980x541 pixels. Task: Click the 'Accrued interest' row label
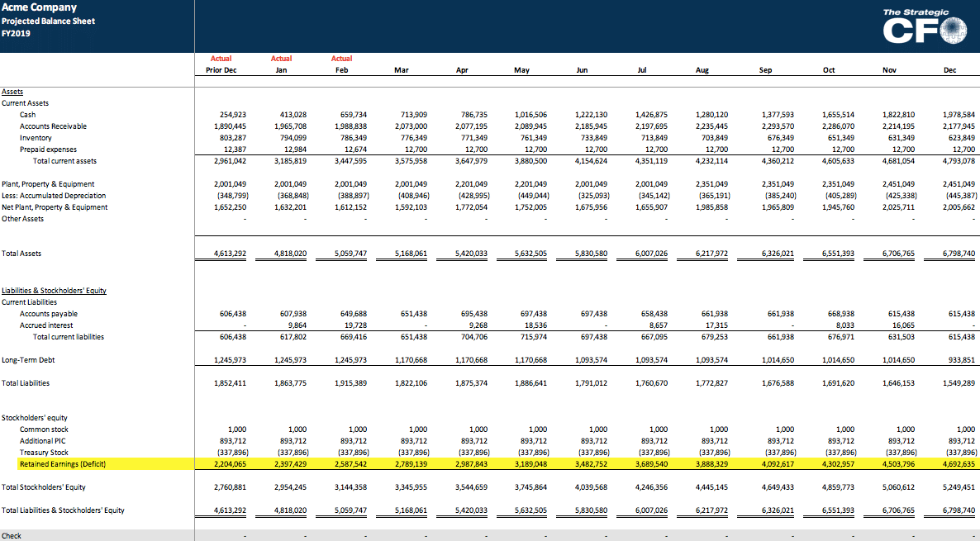coord(46,325)
